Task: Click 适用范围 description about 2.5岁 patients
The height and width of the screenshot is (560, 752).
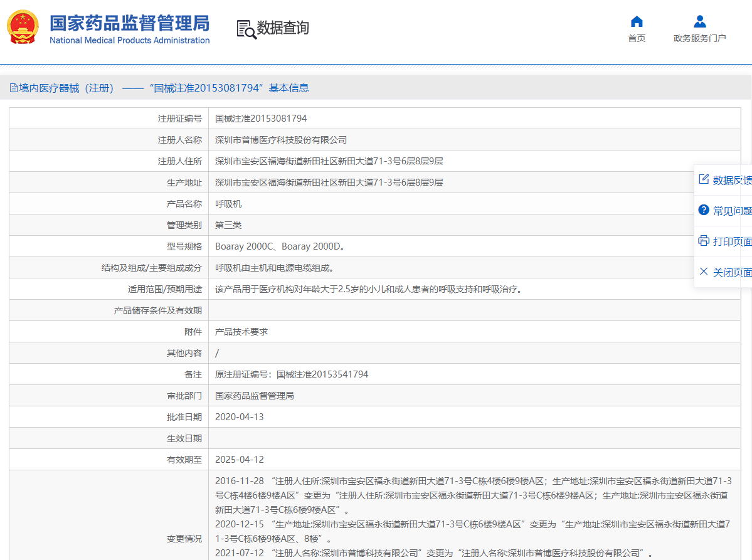Action: (x=368, y=289)
